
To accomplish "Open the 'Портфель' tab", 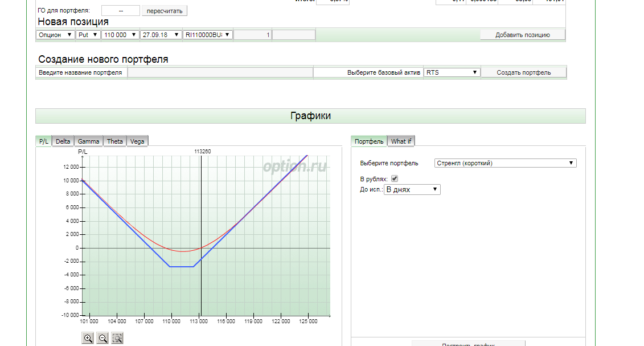I will tap(369, 141).
